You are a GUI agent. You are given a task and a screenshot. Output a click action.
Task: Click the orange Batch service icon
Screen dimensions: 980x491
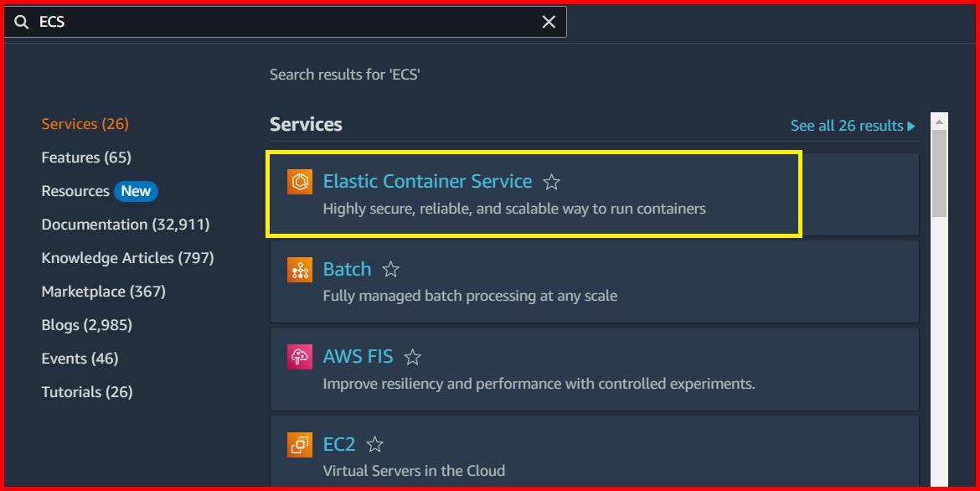[299, 270]
